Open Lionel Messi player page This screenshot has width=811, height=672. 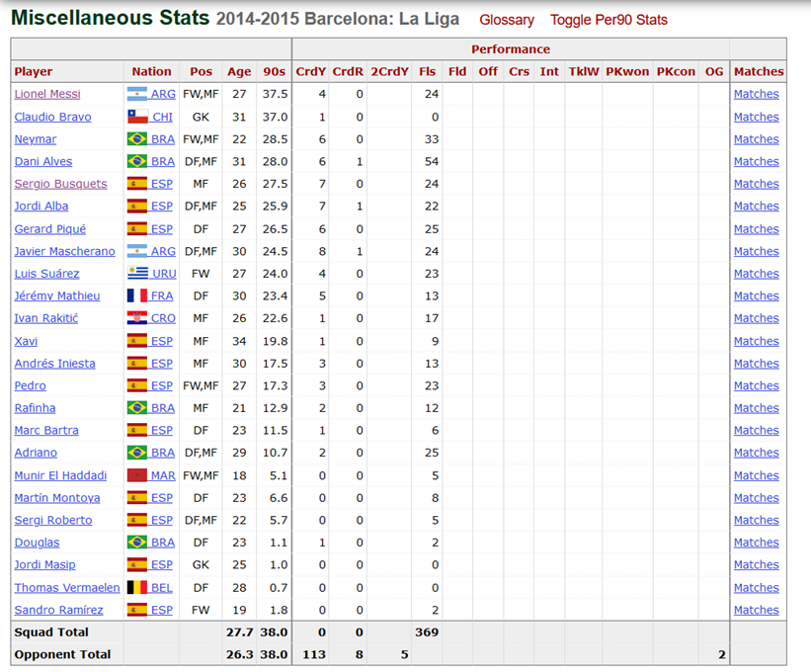[x=47, y=94]
